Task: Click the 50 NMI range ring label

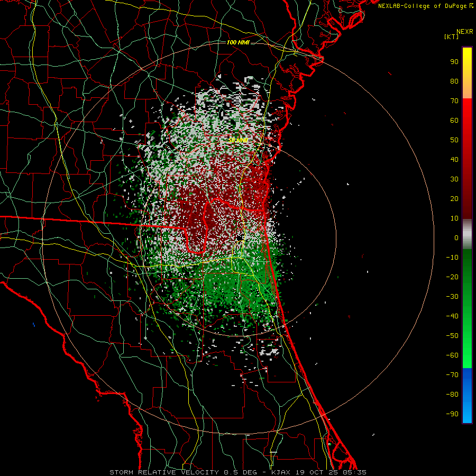Action: click(238, 140)
